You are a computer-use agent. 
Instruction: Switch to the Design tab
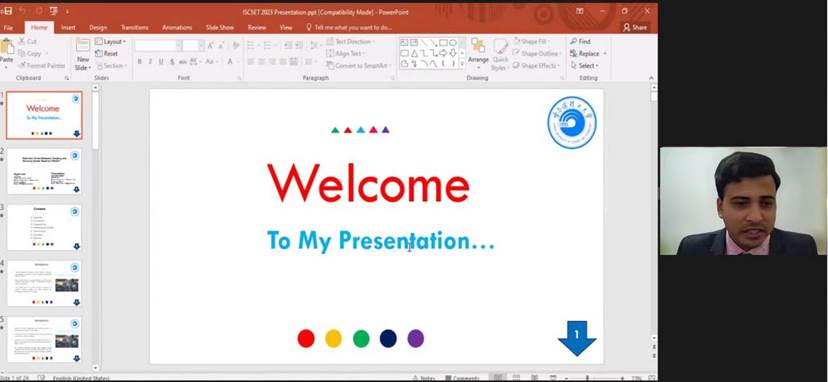[x=98, y=27]
